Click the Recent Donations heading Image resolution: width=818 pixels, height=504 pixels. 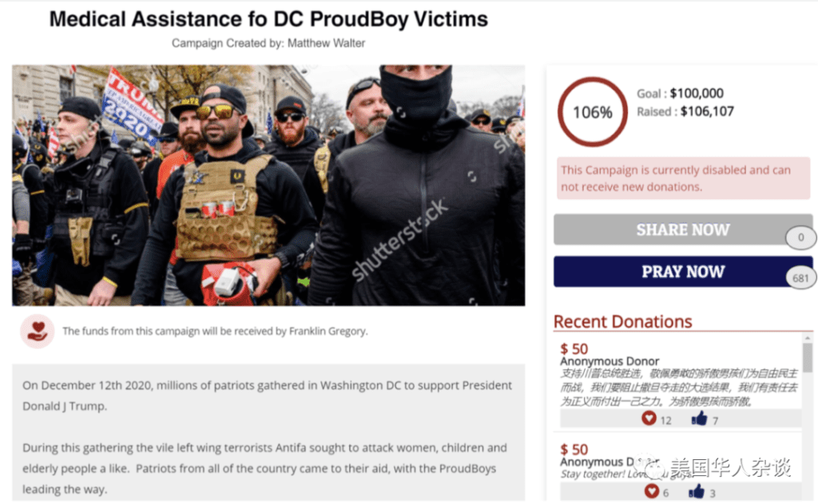(x=622, y=321)
